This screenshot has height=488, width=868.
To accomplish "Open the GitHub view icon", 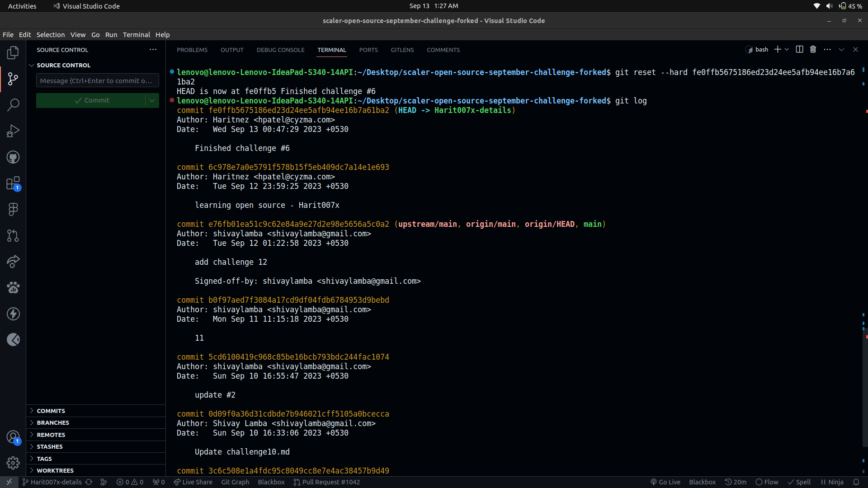I will [x=13, y=157].
